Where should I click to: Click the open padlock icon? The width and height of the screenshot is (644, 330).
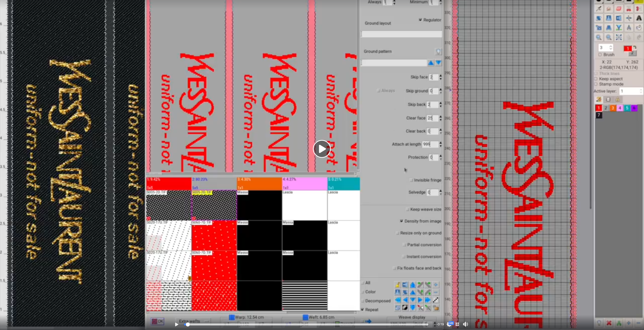[x=436, y=308]
